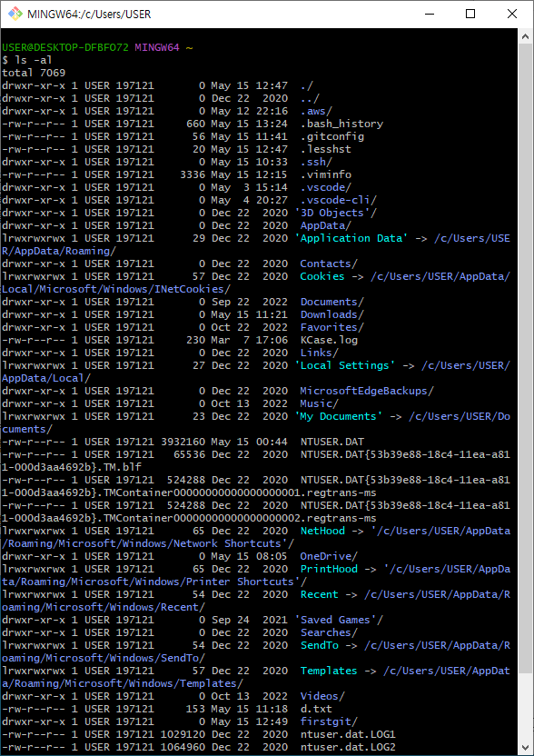Image resolution: width=534 pixels, height=756 pixels.
Task: Click the .ssh/ directory name
Action: [316, 162]
